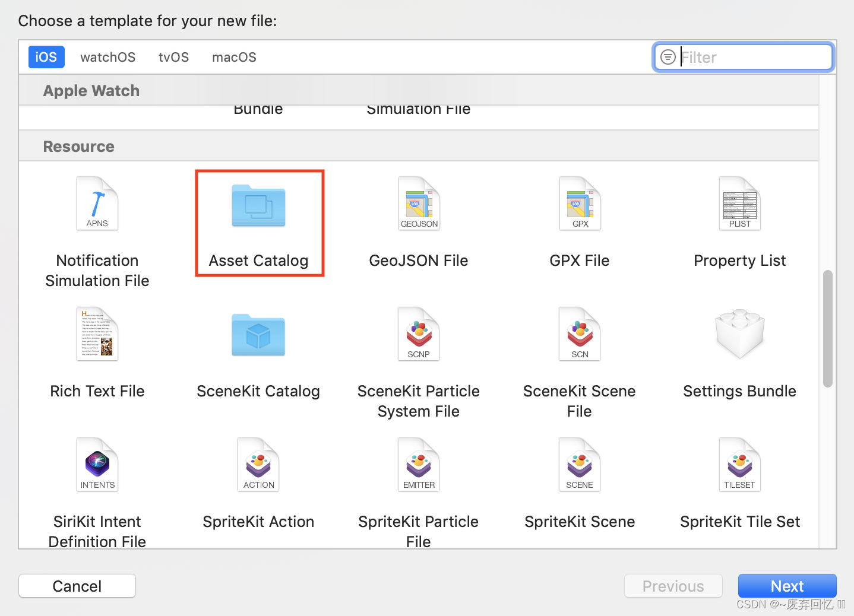Click the "SpriteKit Tile Set" label
The image size is (854, 616).
tap(739, 522)
